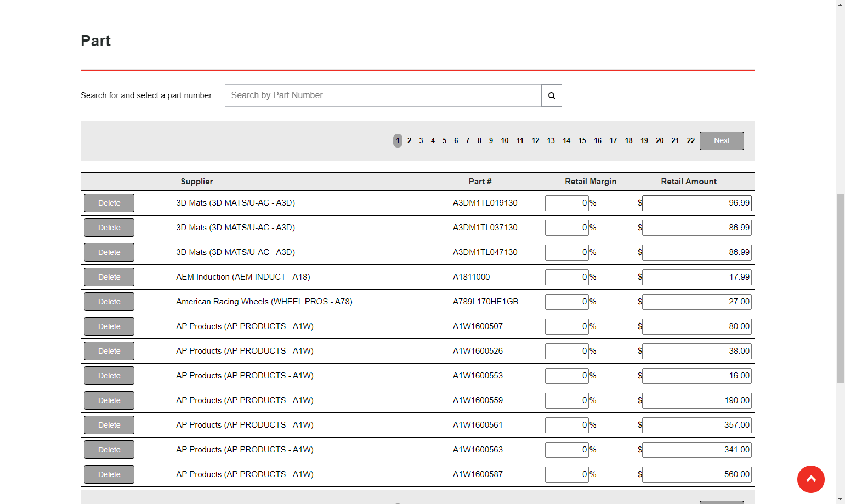Click the search magnifier icon button
The width and height of the screenshot is (845, 504).
pos(551,95)
